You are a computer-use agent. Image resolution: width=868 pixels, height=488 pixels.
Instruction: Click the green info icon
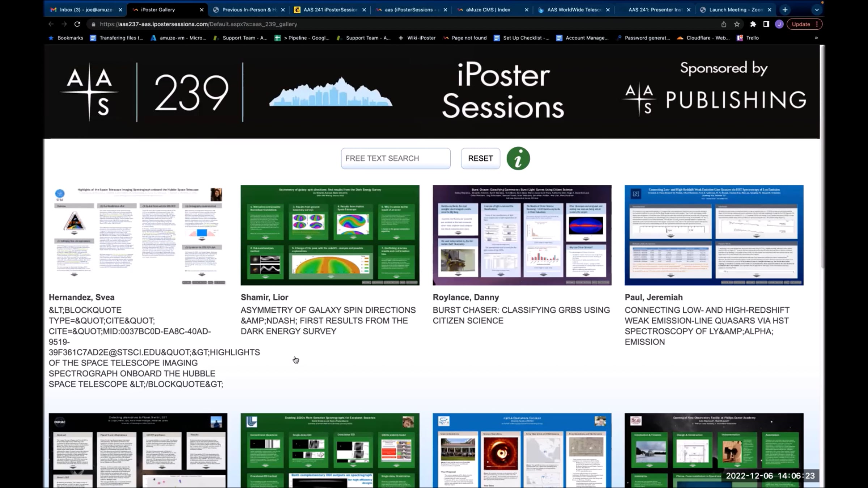518,158
